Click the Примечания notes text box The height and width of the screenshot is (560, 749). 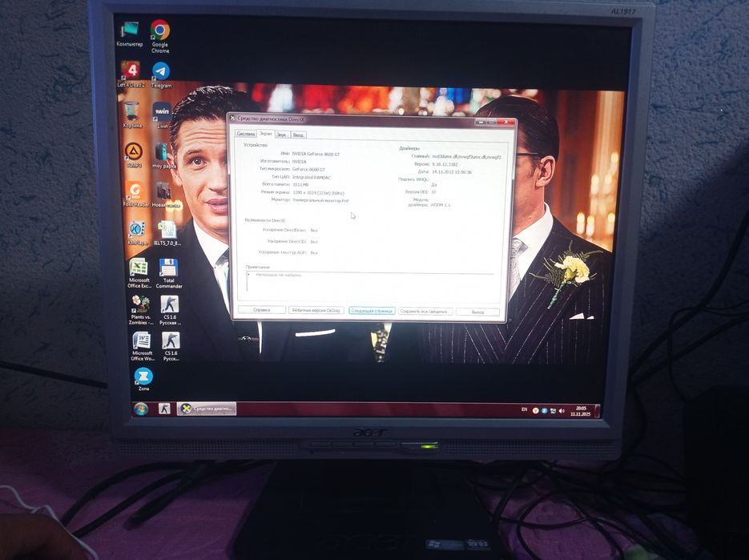click(370, 282)
